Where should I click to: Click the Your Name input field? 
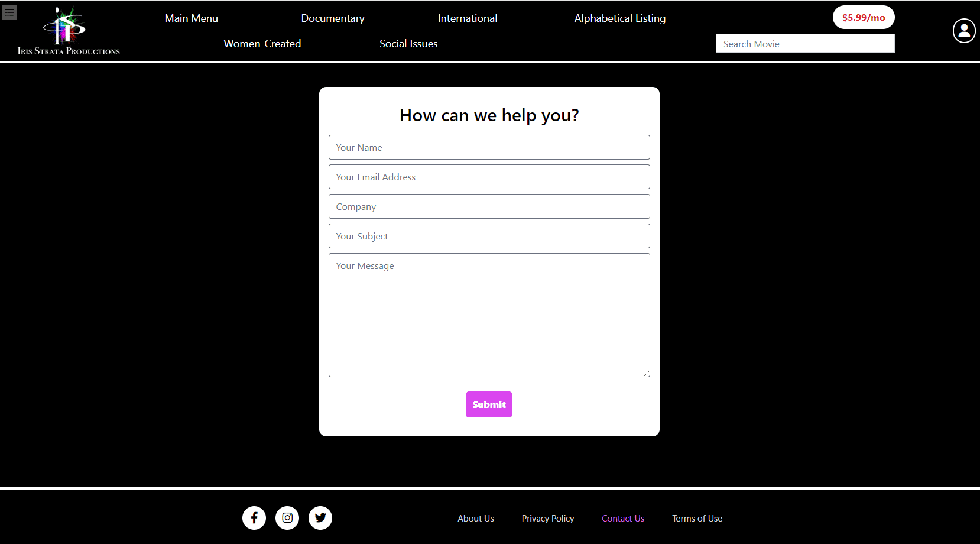pos(489,147)
